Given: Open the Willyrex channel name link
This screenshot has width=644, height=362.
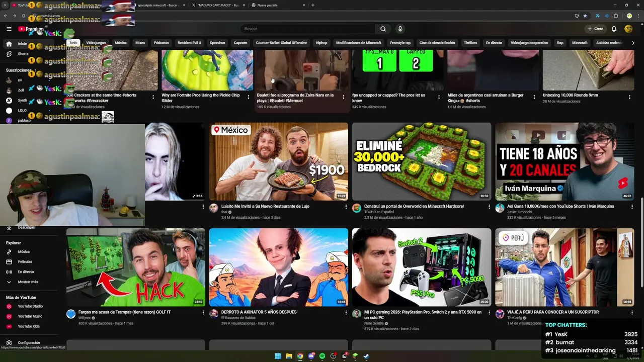Looking at the screenshot, I should (x=84, y=318).
